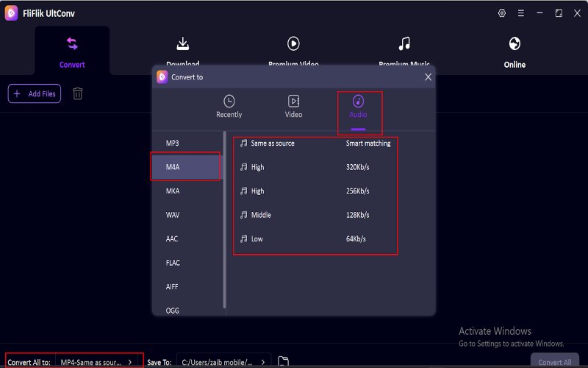Open the Premium Video tab
This screenshot has height=368, width=588.
(x=293, y=52)
